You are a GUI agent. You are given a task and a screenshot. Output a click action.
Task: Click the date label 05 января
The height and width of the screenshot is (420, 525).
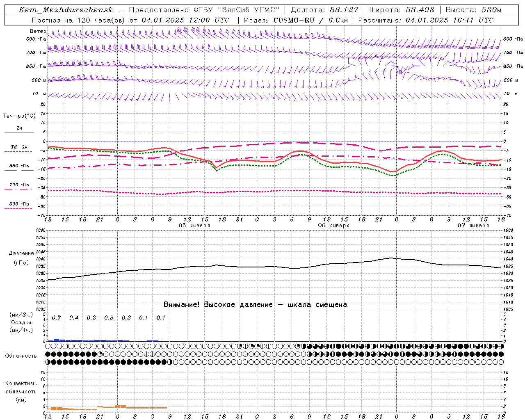click(x=194, y=226)
